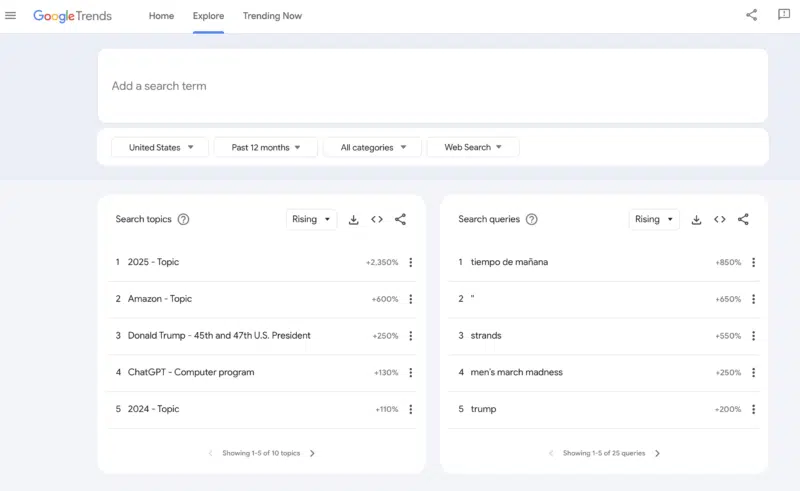
Task: Open the Web Search type dropdown
Action: coord(473,148)
